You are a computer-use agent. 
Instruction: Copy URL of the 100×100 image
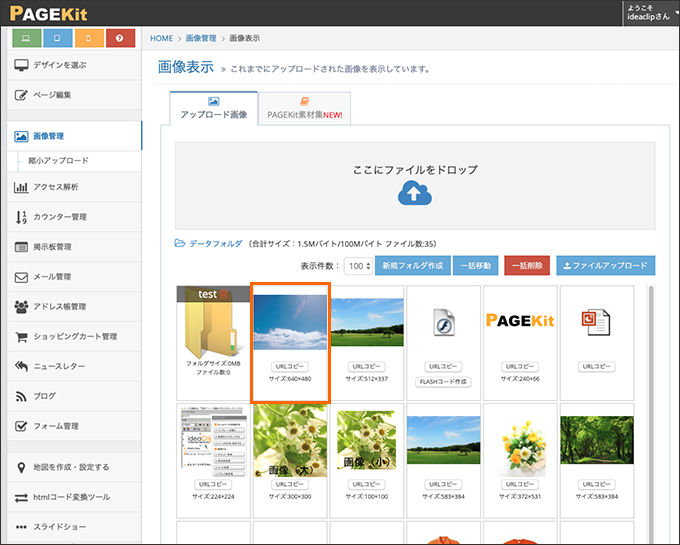[x=366, y=485]
